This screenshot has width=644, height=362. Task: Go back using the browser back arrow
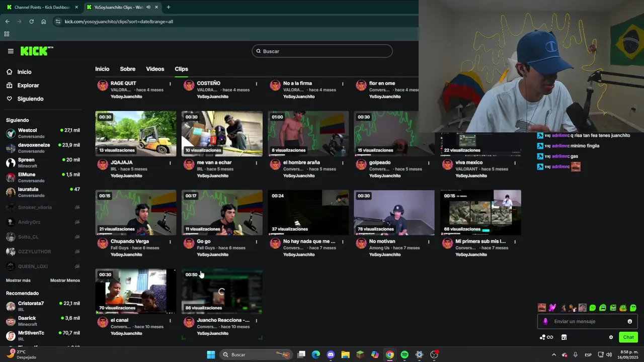(x=7, y=22)
